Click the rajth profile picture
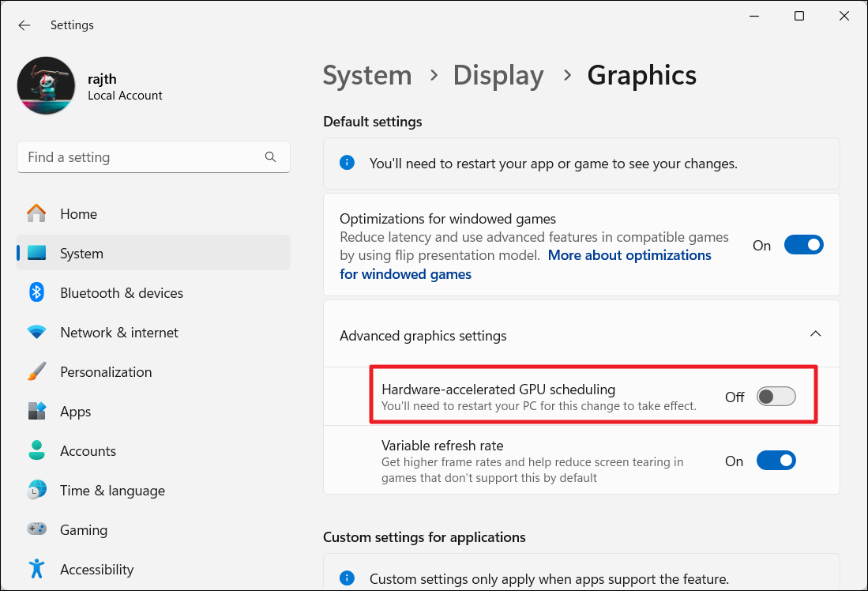 click(47, 85)
